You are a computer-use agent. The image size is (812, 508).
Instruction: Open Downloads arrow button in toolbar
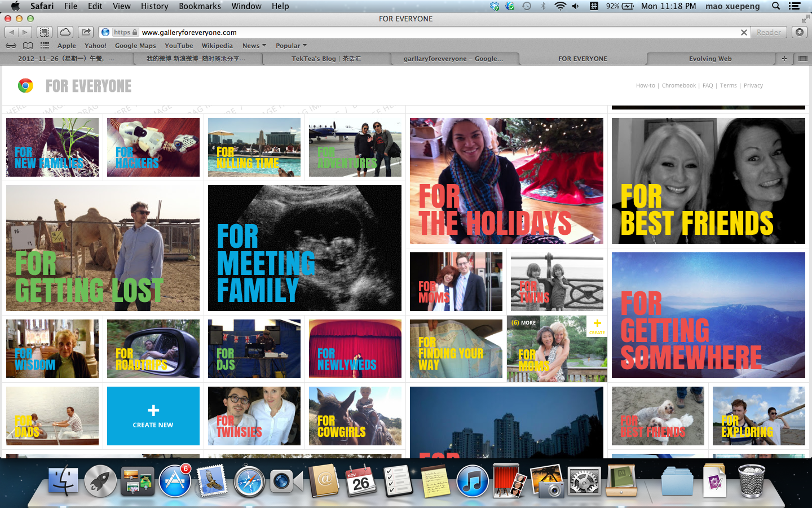(x=800, y=32)
